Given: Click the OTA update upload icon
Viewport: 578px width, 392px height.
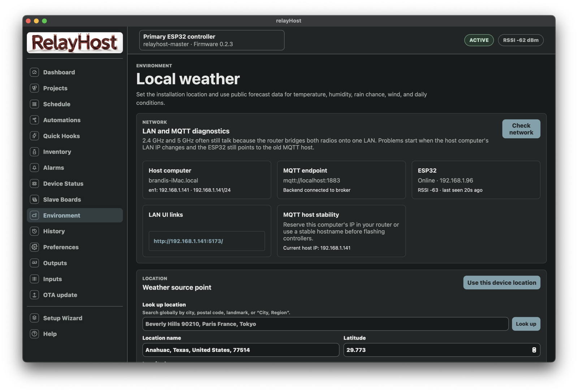Looking at the screenshot, I should pyautogui.click(x=34, y=295).
